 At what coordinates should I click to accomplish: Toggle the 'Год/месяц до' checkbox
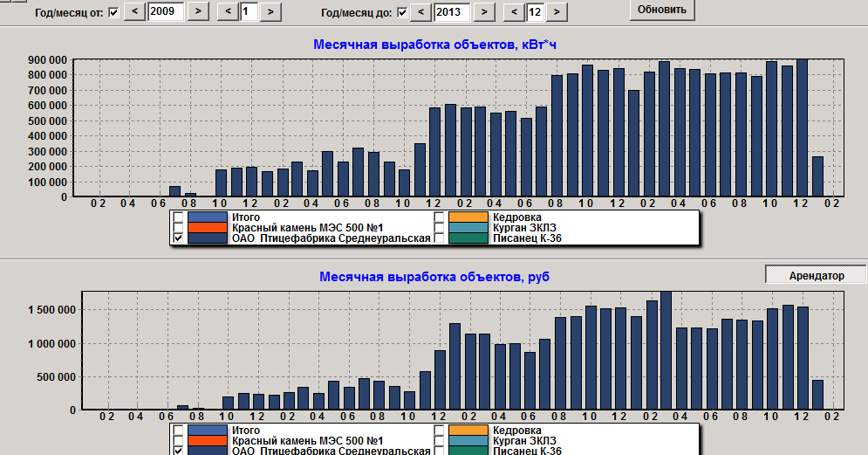pyautogui.click(x=401, y=12)
